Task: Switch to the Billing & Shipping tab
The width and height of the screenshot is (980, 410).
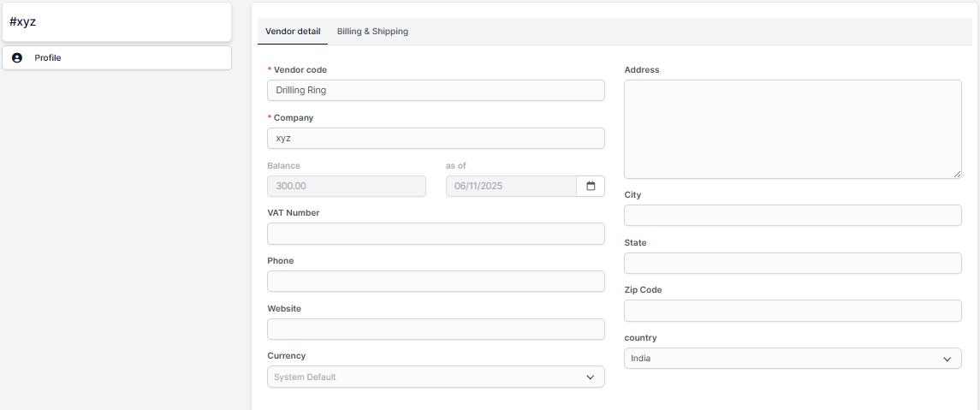Action: tap(372, 32)
